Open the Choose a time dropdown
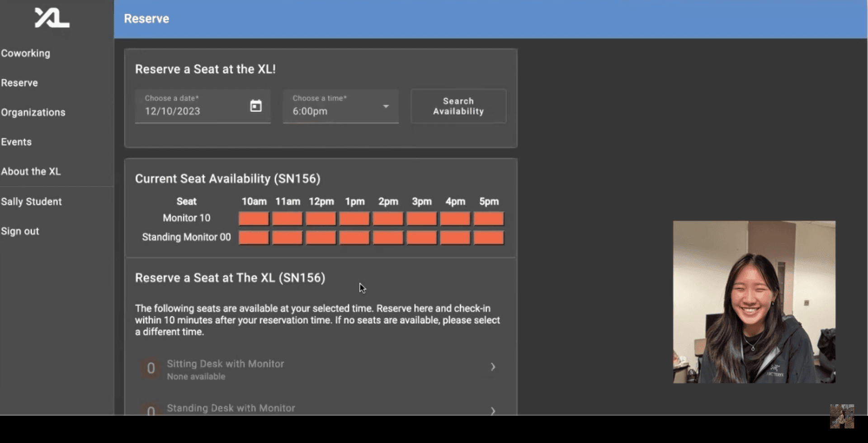The image size is (868, 443). (x=341, y=106)
